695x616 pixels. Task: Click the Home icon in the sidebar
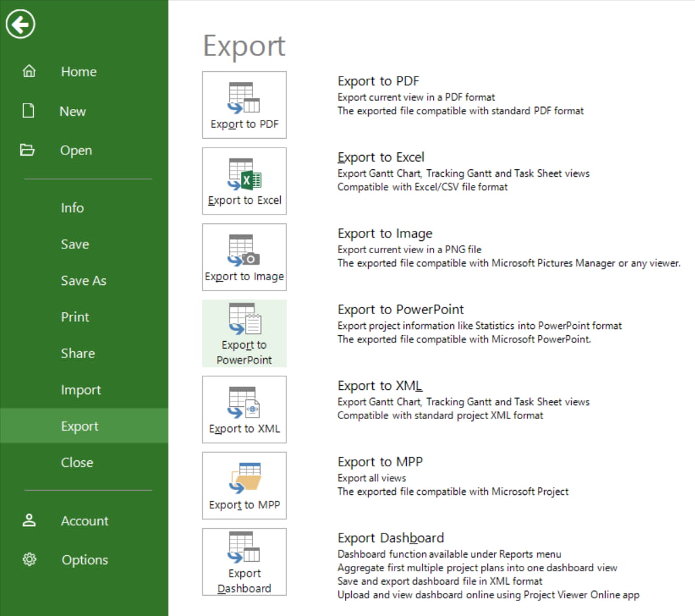29,71
